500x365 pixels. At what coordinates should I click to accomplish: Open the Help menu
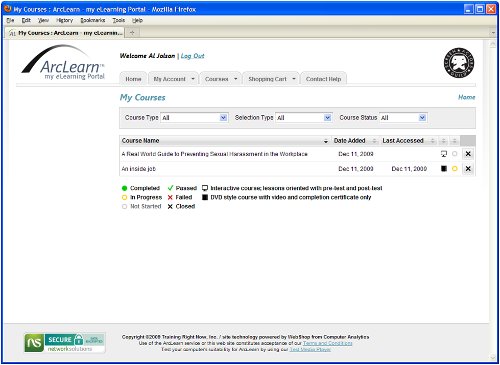137,20
